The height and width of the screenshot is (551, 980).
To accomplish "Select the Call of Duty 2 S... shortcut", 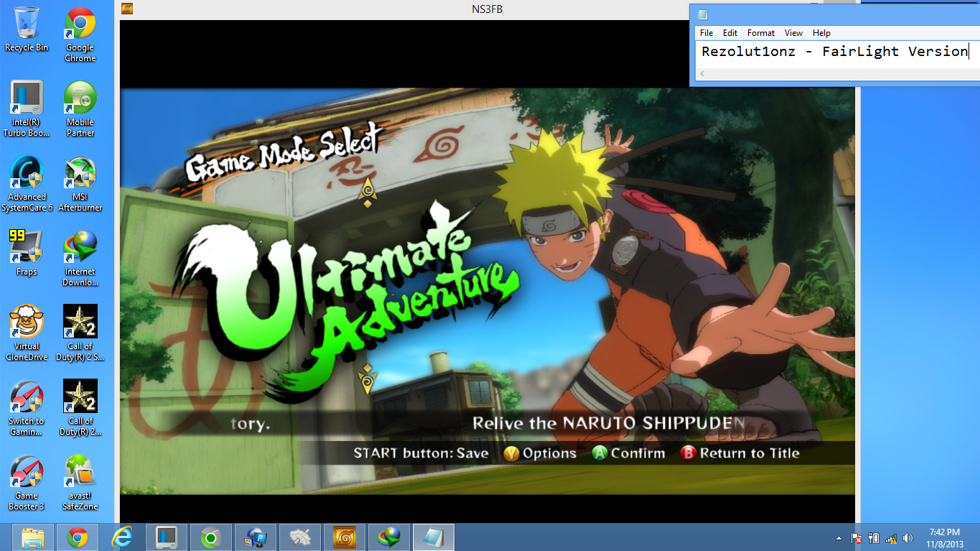I will [80, 333].
